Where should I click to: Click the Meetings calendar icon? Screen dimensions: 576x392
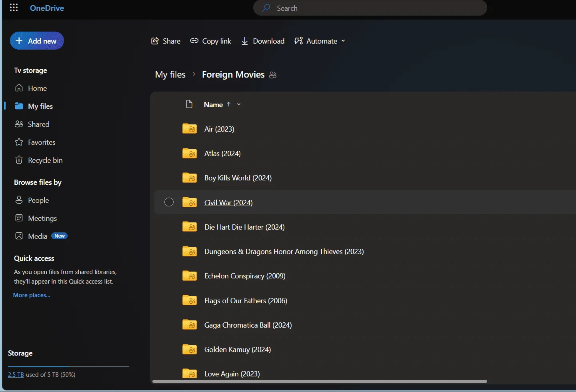coord(19,218)
